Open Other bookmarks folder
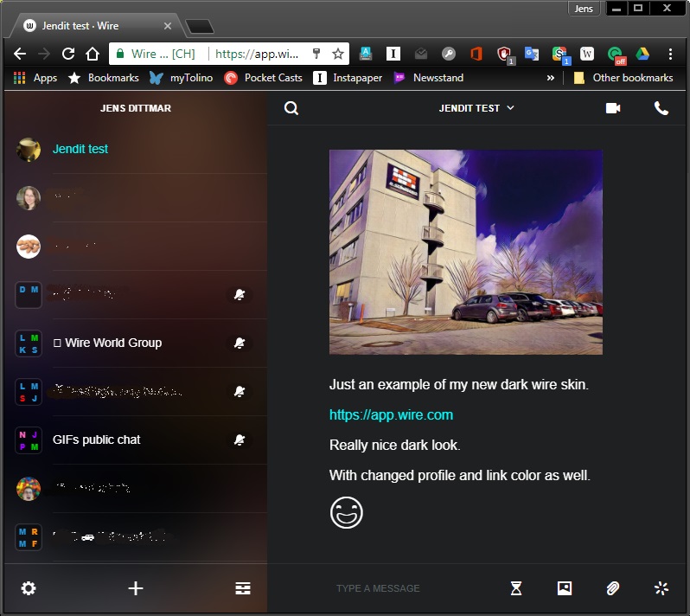The height and width of the screenshot is (616, 690). pos(623,78)
